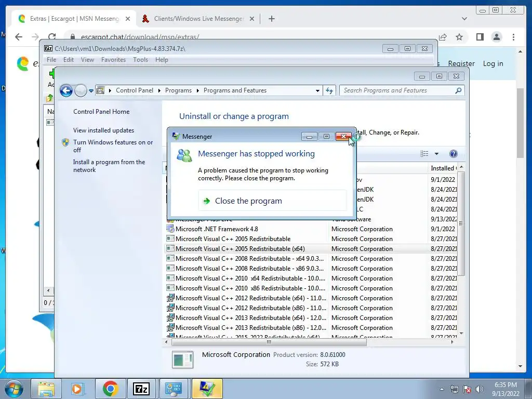The width and height of the screenshot is (532, 399).
Task: Select Visual C++ 2013 Redistributable (x86) row
Action: pyautogui.click(x=311, y=327)
